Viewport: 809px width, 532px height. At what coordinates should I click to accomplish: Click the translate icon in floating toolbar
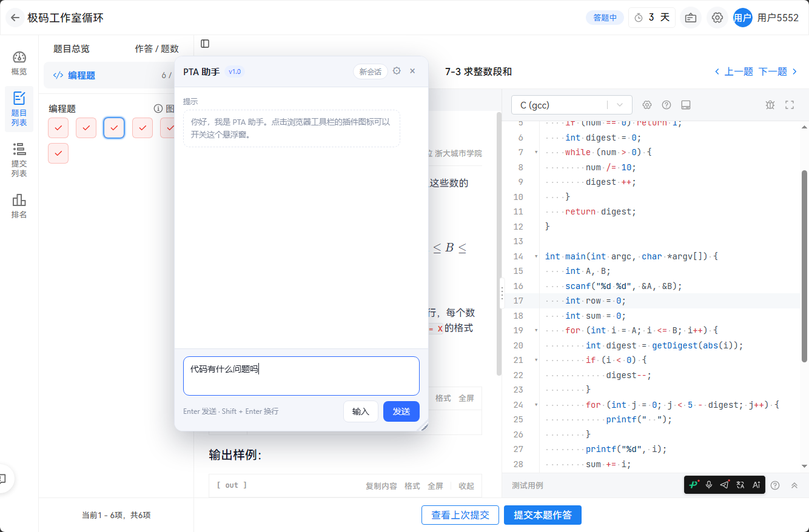pos(740,485)
